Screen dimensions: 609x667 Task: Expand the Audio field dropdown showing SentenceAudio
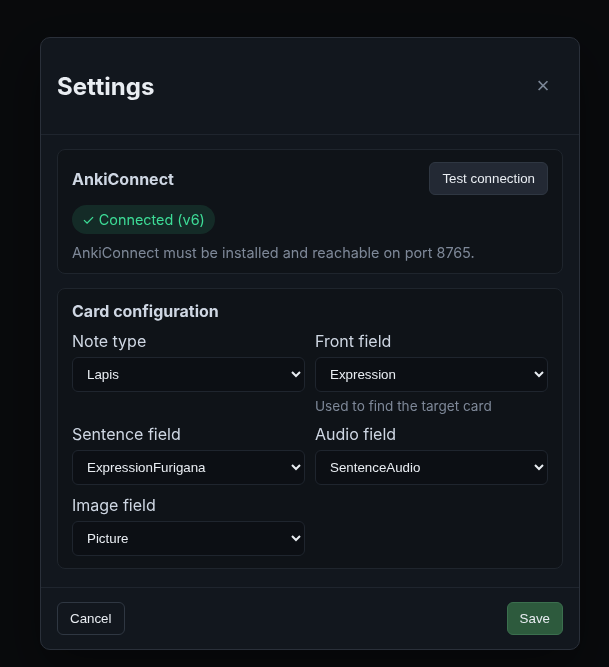click(431, 468)
